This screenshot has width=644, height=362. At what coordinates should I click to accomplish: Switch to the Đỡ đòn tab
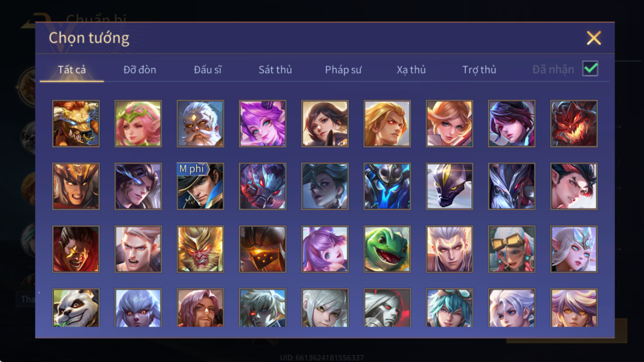(140, 70)
